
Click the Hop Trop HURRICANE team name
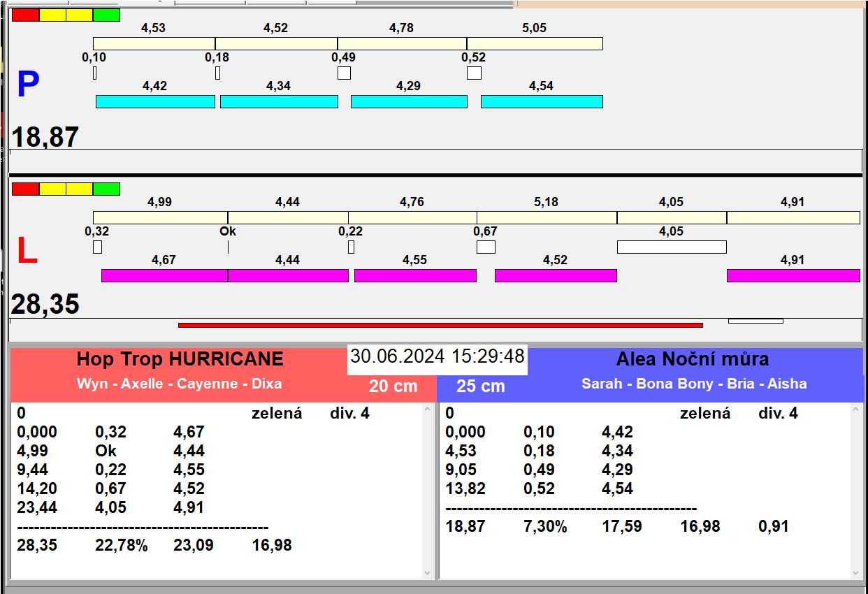click(x=180, y=359)
